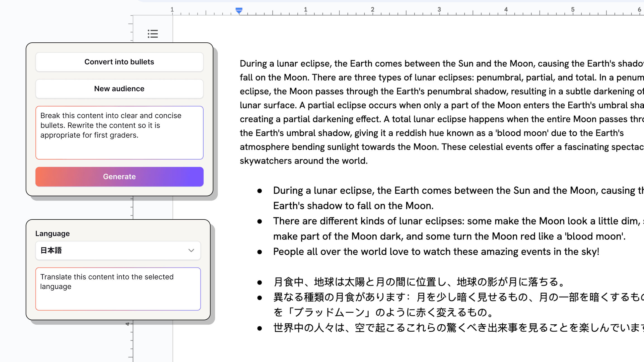Image resolution: width=644 pixels, height=362 pixels.
Task: Click the Japanese bullet starting with 世界中の人々
Action: [x=447, y=328]
